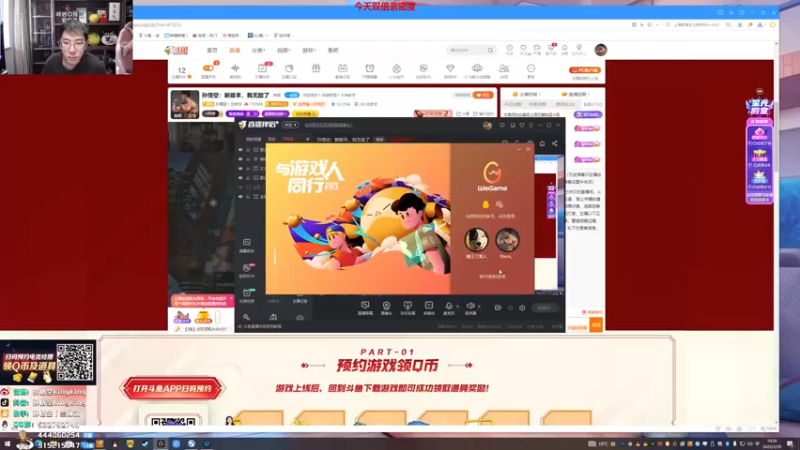Open the history clock icon in Douyu header
This screenshot has width=800, height=450.
509,48
